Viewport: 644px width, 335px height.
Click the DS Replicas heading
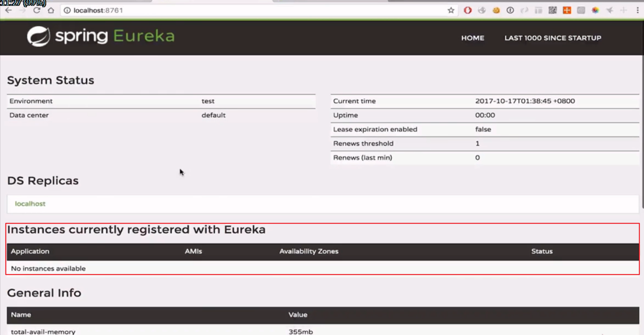43,181
